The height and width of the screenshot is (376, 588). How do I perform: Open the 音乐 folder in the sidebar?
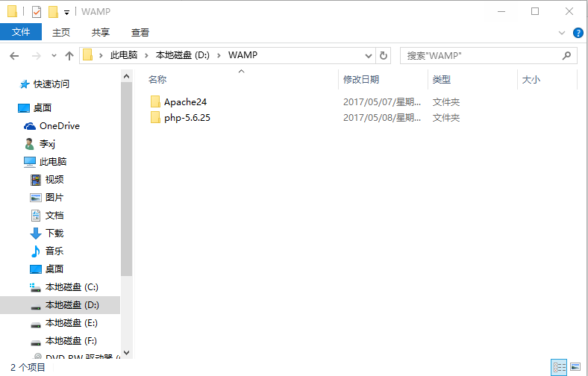[x=54, y=251]
